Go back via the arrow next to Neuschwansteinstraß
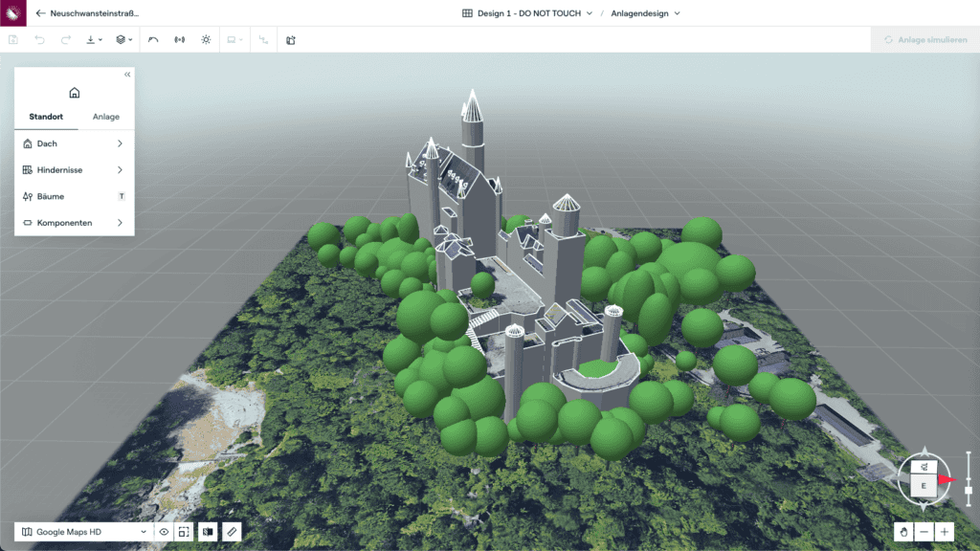The width and height of the screenshot is (980, 551). click(40, 13)
